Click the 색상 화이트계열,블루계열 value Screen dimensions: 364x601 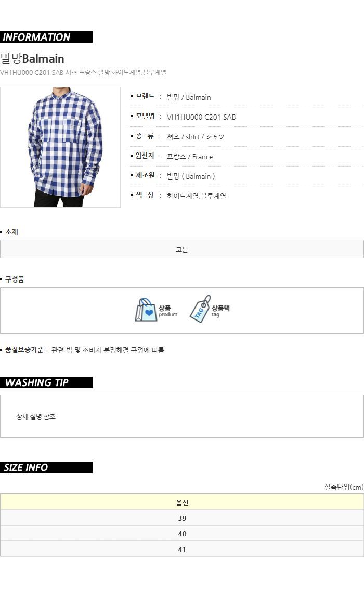tap(196, 196)
